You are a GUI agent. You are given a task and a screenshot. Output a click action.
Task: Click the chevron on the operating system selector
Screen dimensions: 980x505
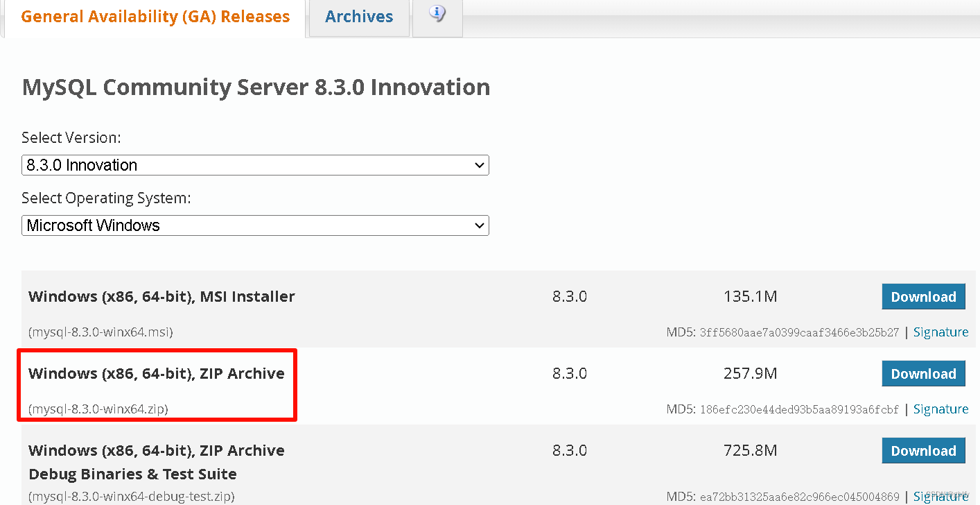point(479,225)
